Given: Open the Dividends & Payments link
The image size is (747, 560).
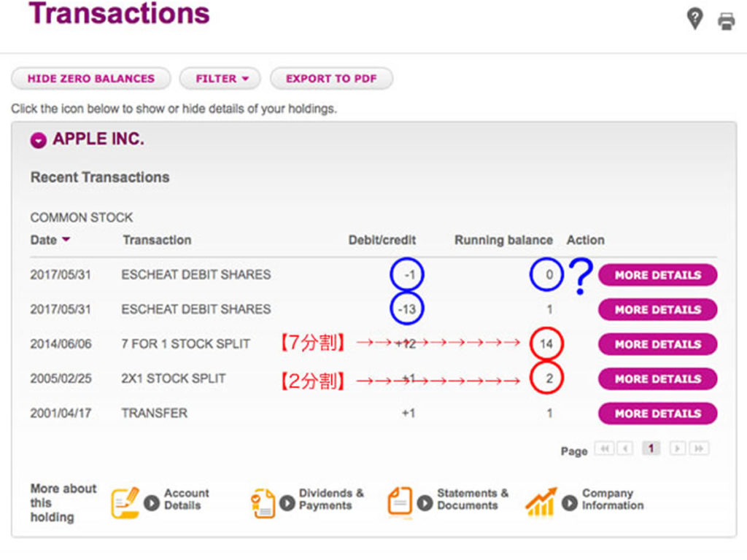Looking at the screenshot, I should tap(331, 499).
